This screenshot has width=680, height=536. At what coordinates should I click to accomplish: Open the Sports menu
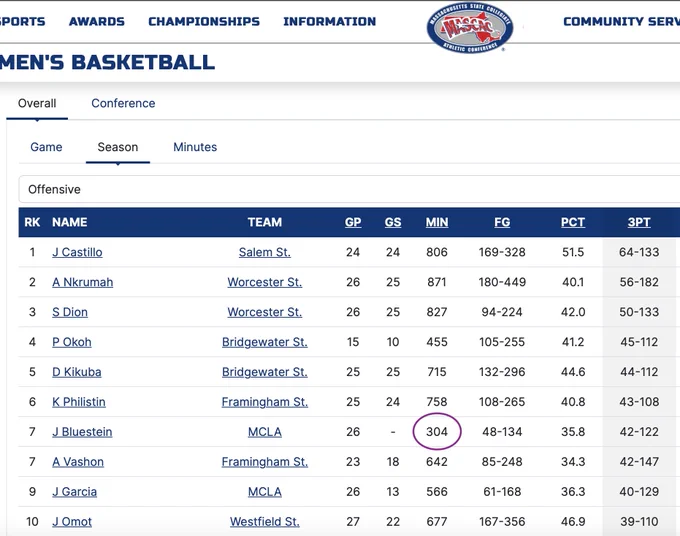point(23,21)
